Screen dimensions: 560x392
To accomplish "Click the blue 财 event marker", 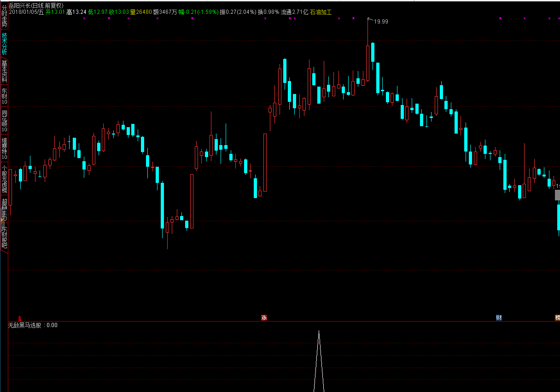I will point(499,318).
